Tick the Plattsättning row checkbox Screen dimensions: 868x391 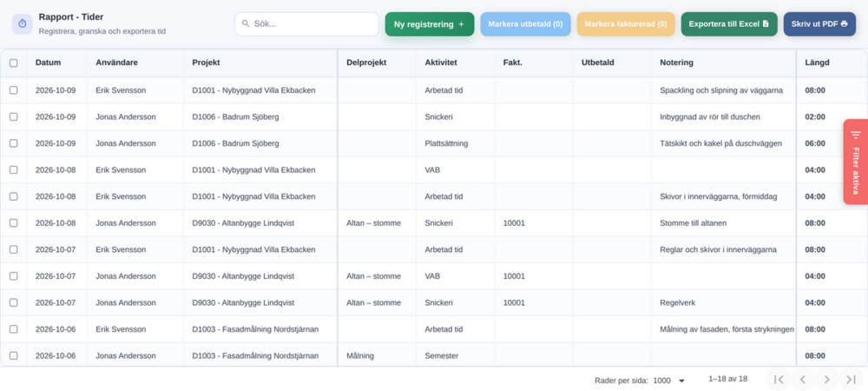pos(13,142)
